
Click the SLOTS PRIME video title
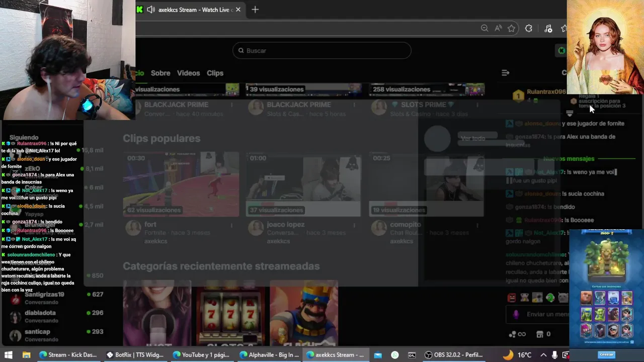pos(423,105)
